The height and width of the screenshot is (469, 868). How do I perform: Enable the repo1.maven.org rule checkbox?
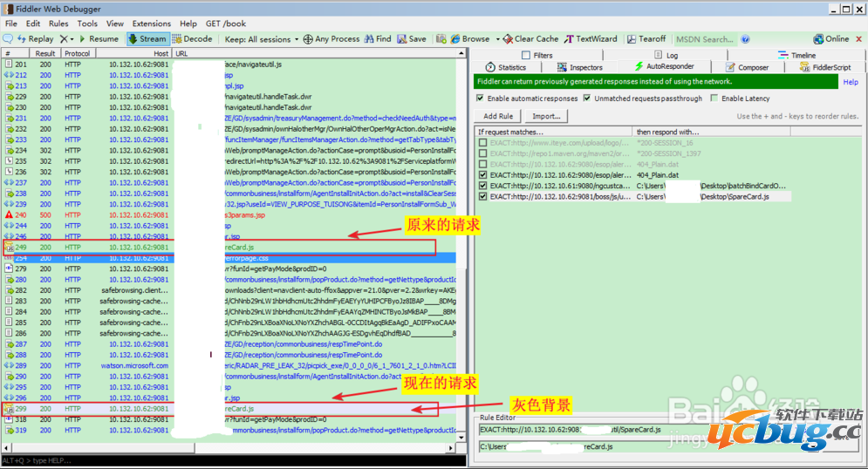pos(483,153)
